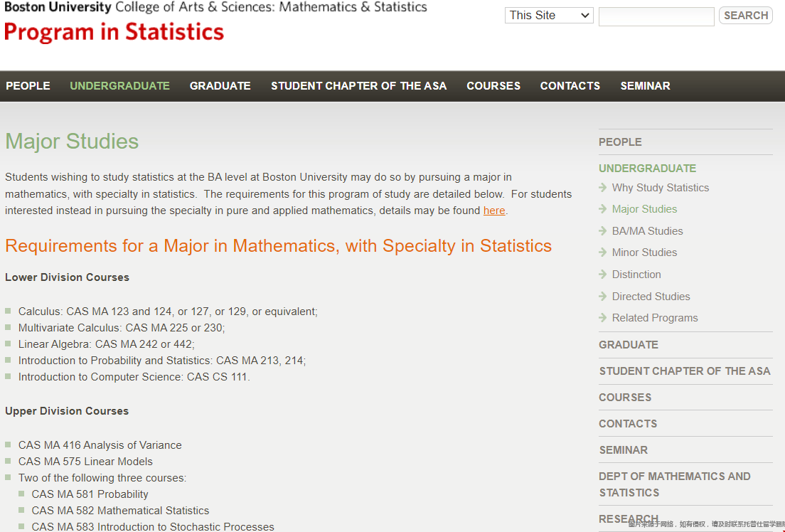Open 'Major Studies' sidebar link
The height and width of the screenshot is (532, 785).
[644, 209]
